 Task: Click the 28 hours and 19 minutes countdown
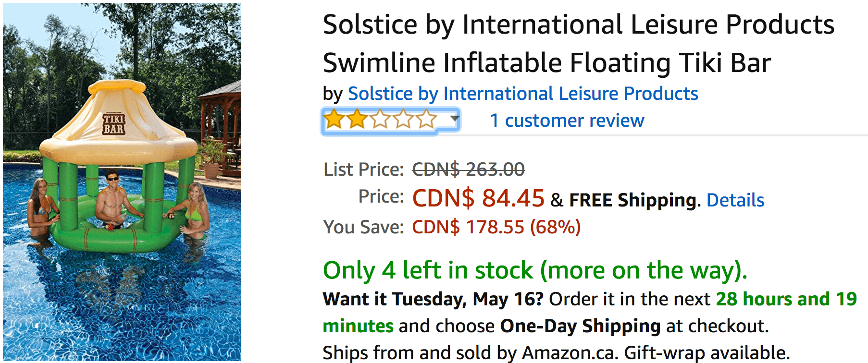786,299
